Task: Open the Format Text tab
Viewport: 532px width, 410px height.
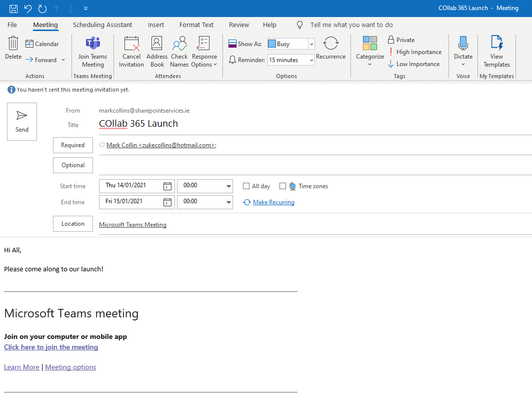Action: coord(196,25)
